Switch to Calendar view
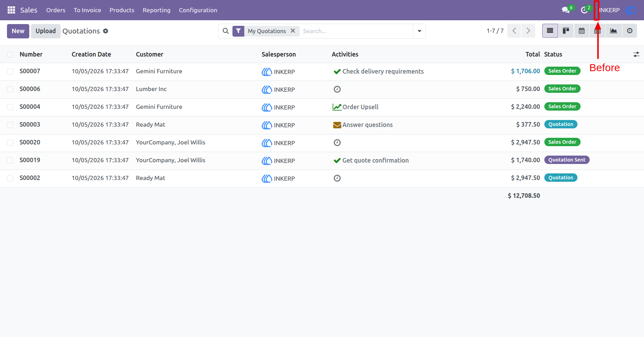The image size is (644, 337). [x=582, y=31]
